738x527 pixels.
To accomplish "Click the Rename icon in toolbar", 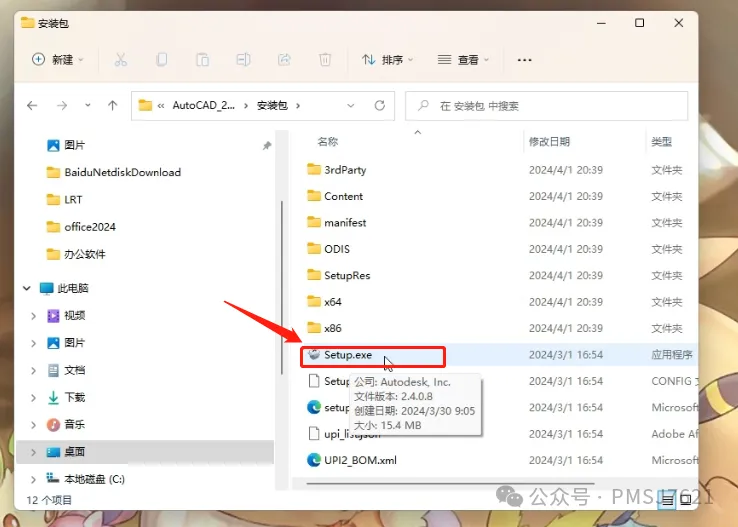I will [x=243, y=60].
